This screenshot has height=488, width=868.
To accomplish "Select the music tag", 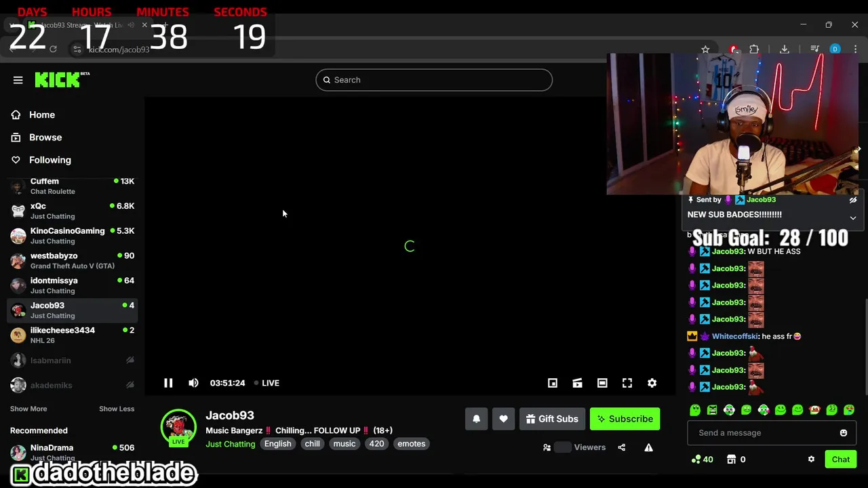I will click(344, 444).
